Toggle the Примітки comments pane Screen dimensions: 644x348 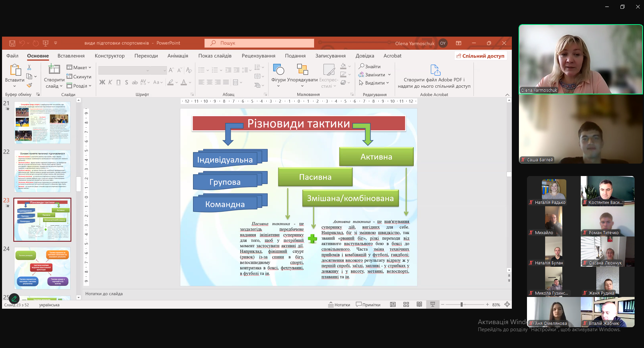coord(368,305)
